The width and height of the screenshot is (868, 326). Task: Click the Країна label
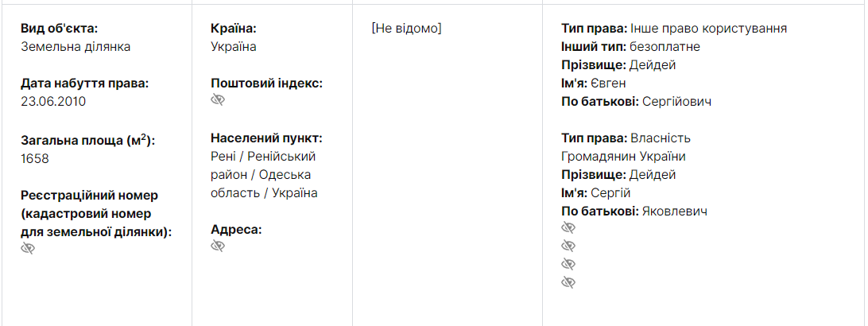coord(234,29)
